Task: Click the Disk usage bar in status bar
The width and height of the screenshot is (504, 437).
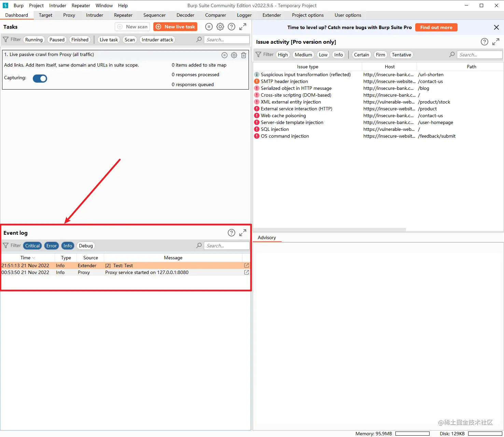Action: coord(485,434)
